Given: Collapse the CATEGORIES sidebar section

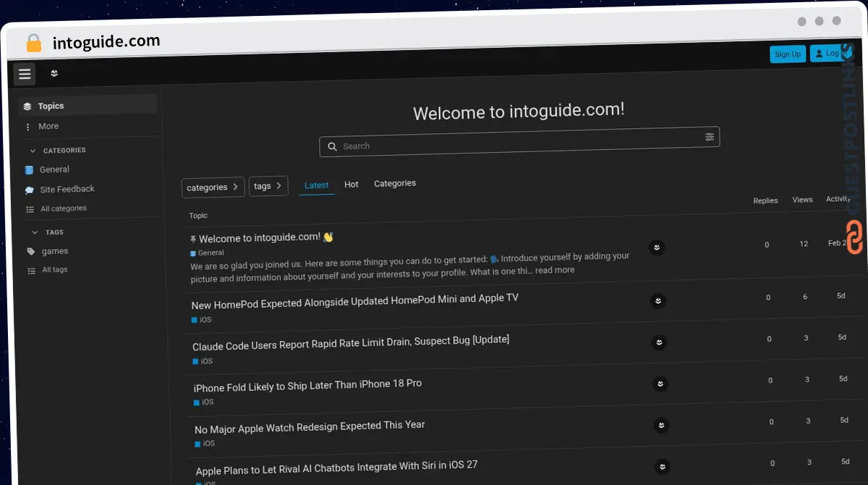Looking at the screenshot, I should [58, 151].
